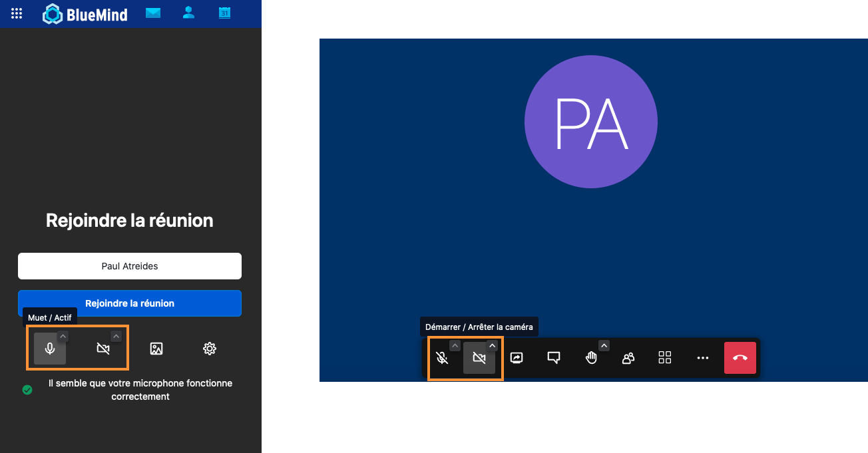
Task: Open the chat panel in the meeting toolbar
Action: point(553,358)
